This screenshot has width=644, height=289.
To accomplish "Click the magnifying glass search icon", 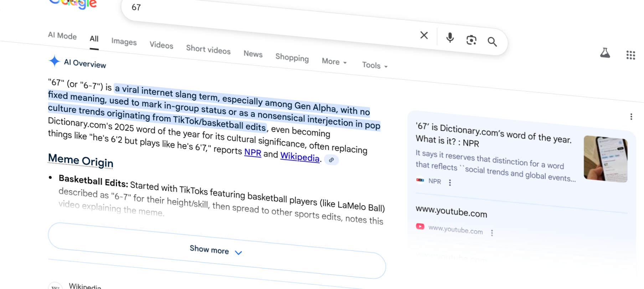I will coord(492,42).
